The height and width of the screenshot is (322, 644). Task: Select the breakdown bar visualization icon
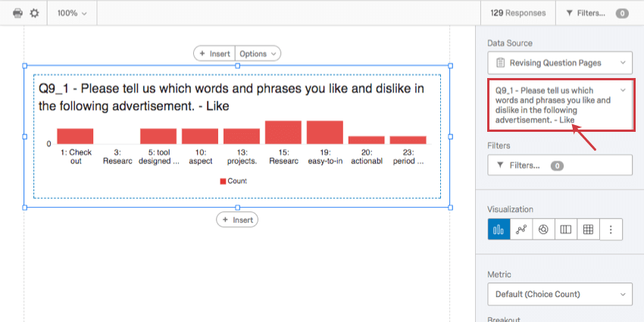[565, 230]
